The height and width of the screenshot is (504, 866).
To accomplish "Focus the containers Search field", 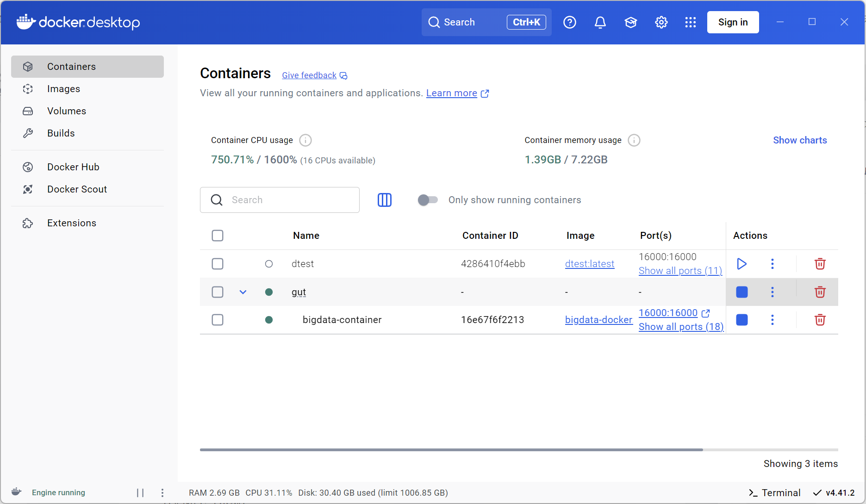I will click(x=280, y=200).
